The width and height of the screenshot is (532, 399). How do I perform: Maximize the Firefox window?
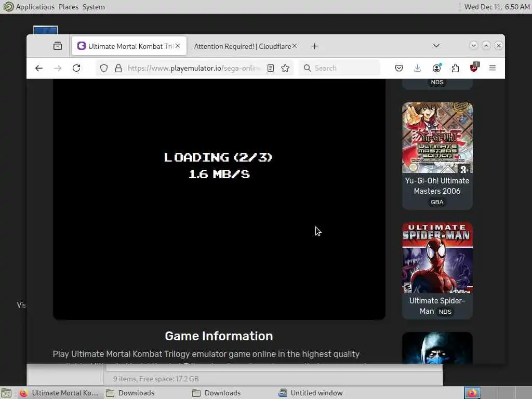pyautogui.click(x=486, y=46)
